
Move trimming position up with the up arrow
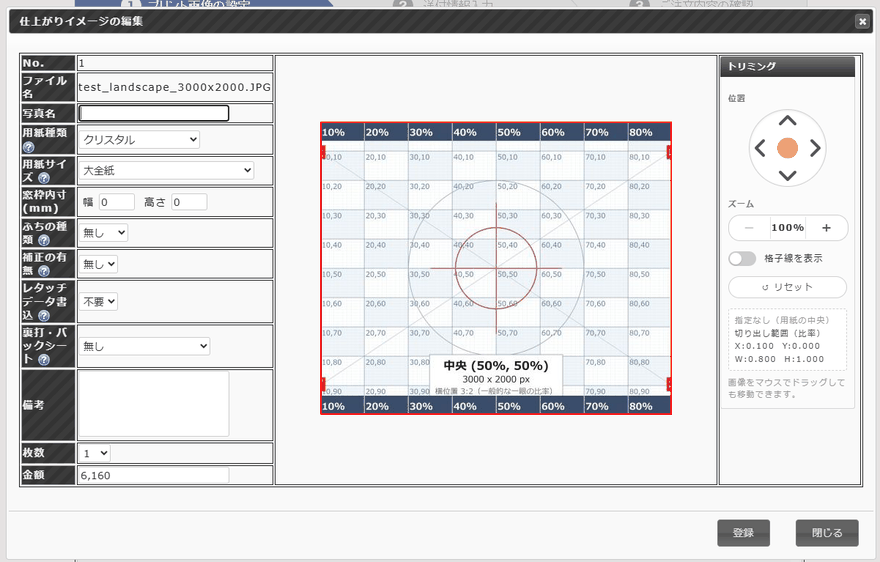point(787,121)
